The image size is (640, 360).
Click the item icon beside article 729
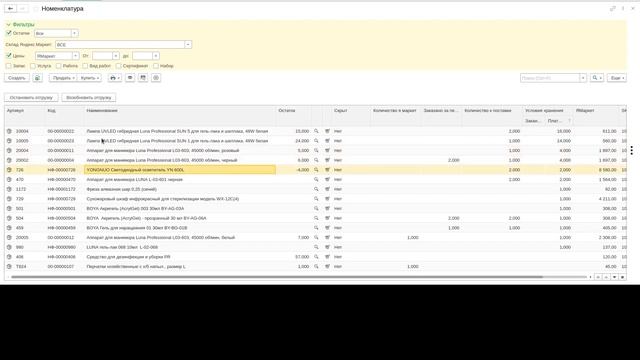click(9, 199)
